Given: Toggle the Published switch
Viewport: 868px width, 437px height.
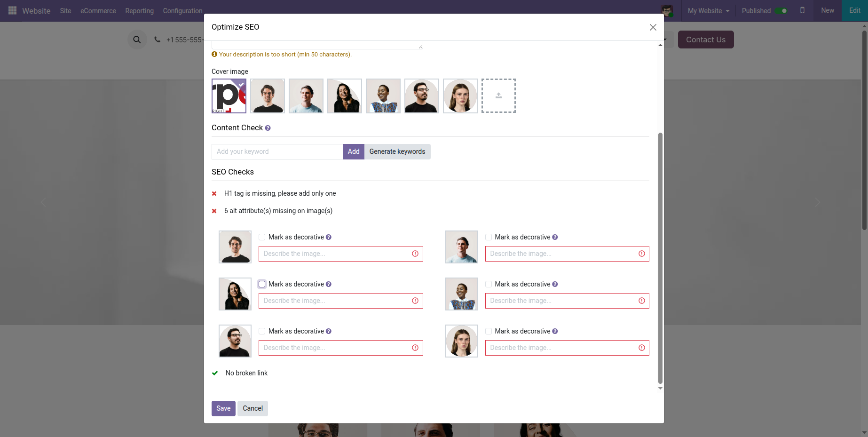Looking at the screenshot, I should pos(781,11).
